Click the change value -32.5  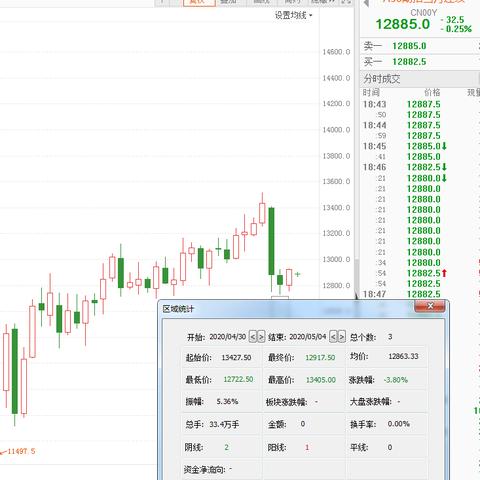[452, 20]
